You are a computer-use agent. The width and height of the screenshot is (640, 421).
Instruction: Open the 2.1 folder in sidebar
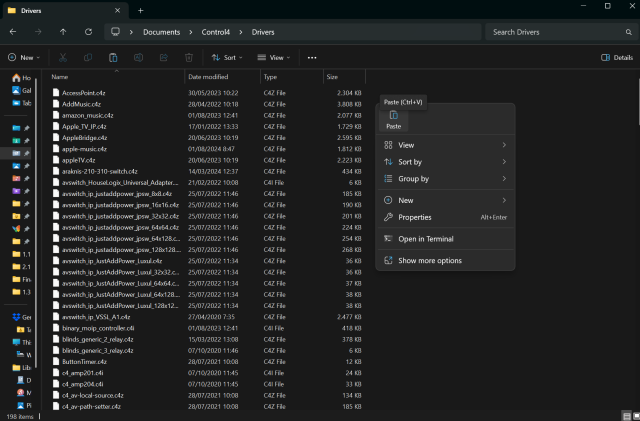(22, 267)
